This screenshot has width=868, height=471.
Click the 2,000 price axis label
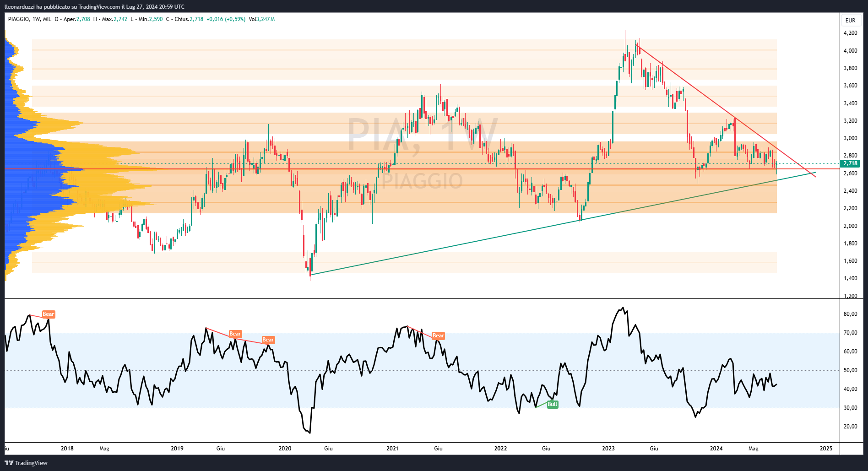(851, 226)
